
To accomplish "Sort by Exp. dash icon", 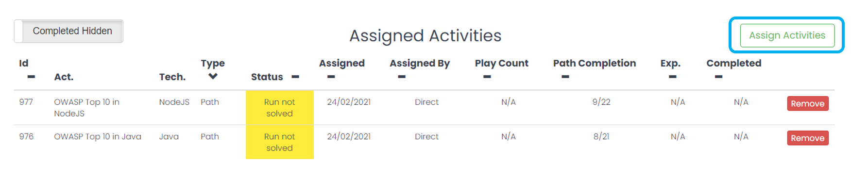I will (673, 77).
